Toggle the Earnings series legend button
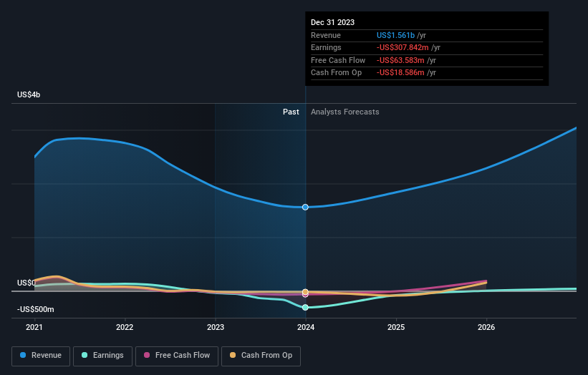588x375 pixels. pos(102,356)
